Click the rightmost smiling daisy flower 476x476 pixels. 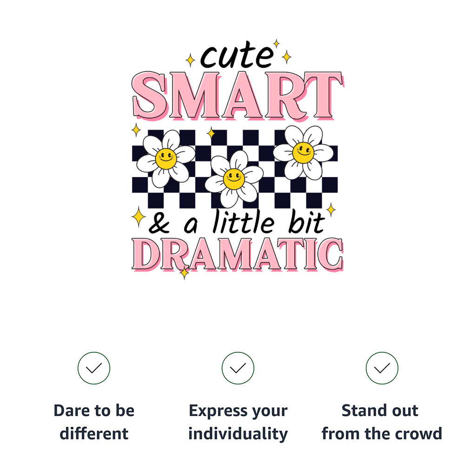point(303,152)
